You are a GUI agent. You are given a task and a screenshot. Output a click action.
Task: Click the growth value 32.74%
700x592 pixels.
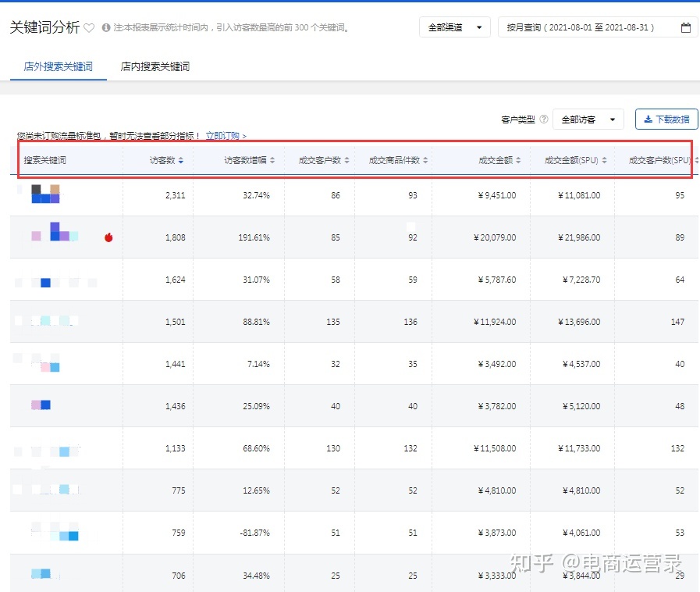click(256, 195)
